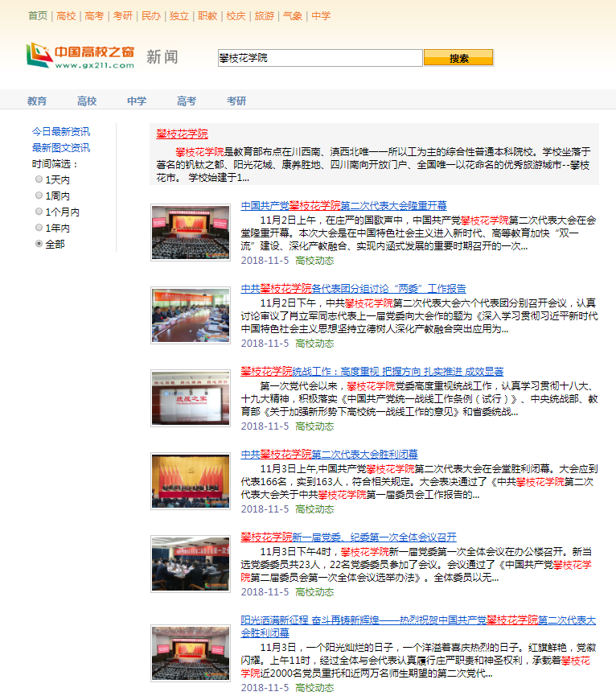This screenshot has height=696, width=616.
Task: Select the 1周内 time filter
Action: coord(39,196)
